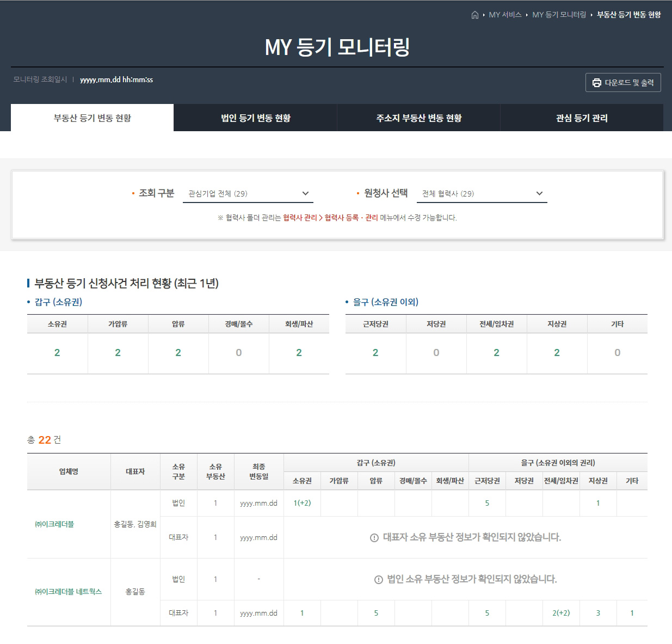Expand the 원청사 선택 combo box chevron
The width and height of the screenshot is (672, 644).
pos(539,194)
